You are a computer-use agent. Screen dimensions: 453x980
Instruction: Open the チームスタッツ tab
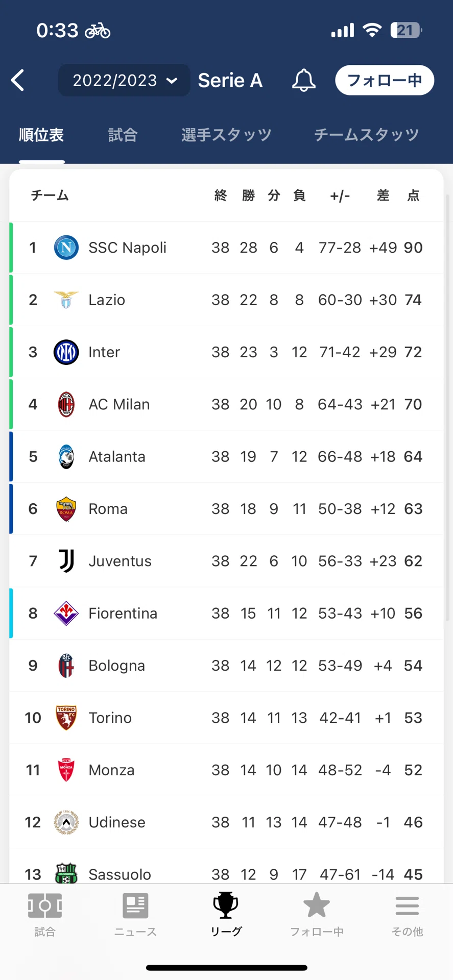tap(367, 135)
